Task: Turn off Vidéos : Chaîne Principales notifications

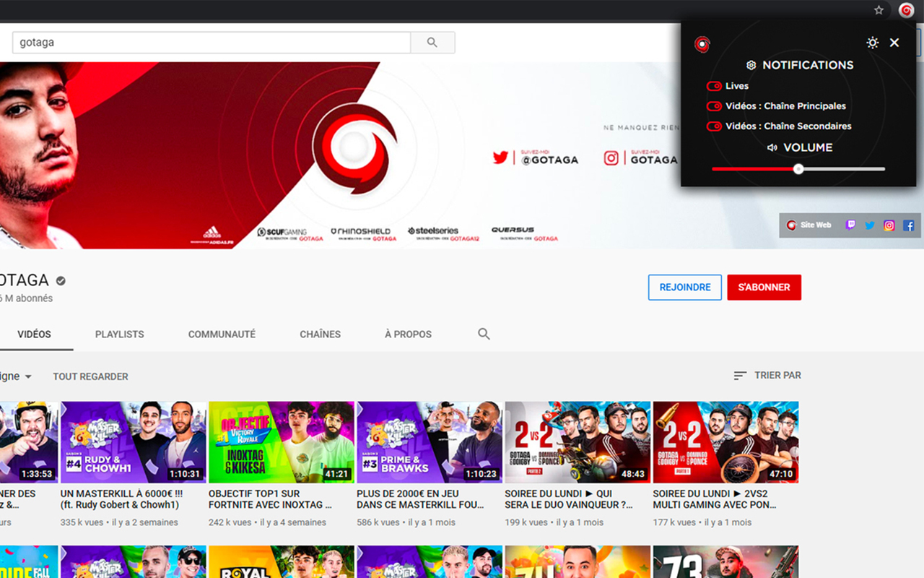Action: [713, 106]
